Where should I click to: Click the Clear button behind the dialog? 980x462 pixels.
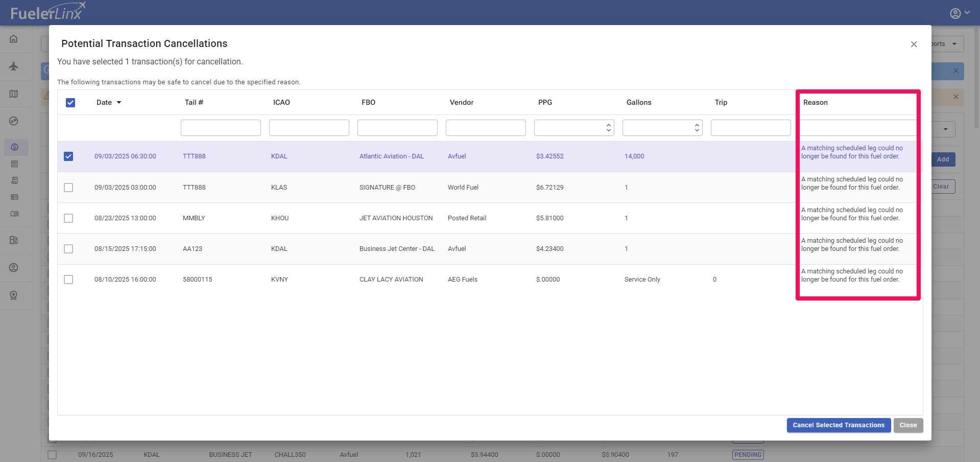pos(943,187)
